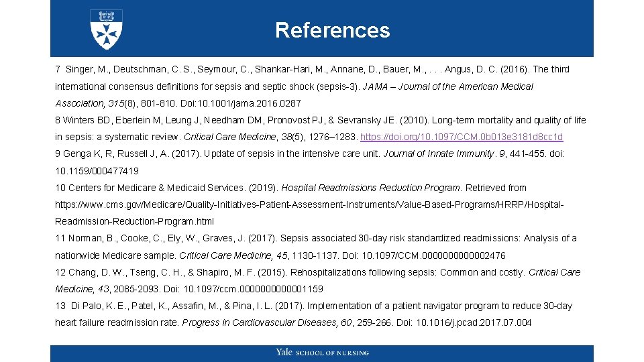
Task: Select 'Hospital Readmissions Reduction Program' italic title
Action: 370,188
